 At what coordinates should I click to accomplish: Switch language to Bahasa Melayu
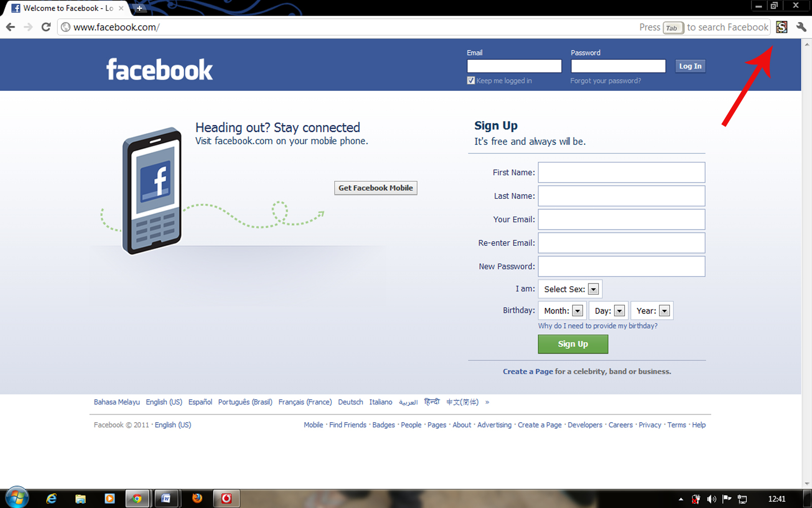pos(117,402)
